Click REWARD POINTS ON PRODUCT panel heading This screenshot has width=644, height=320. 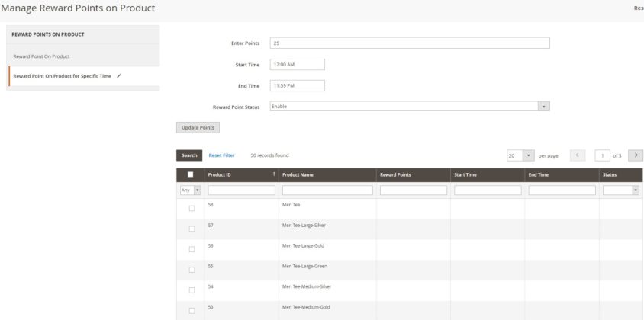(x=47, y=34)
